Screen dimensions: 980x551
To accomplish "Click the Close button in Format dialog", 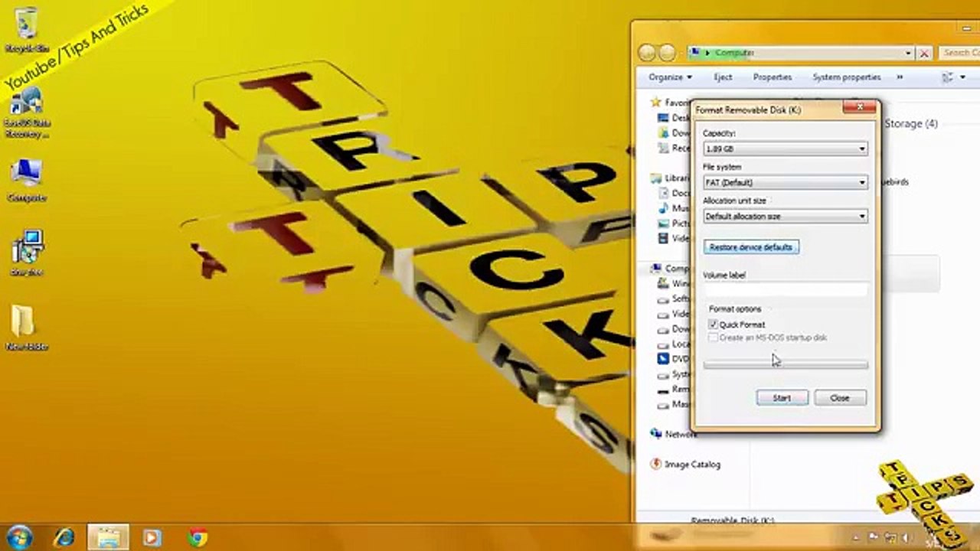I will 840,398.
